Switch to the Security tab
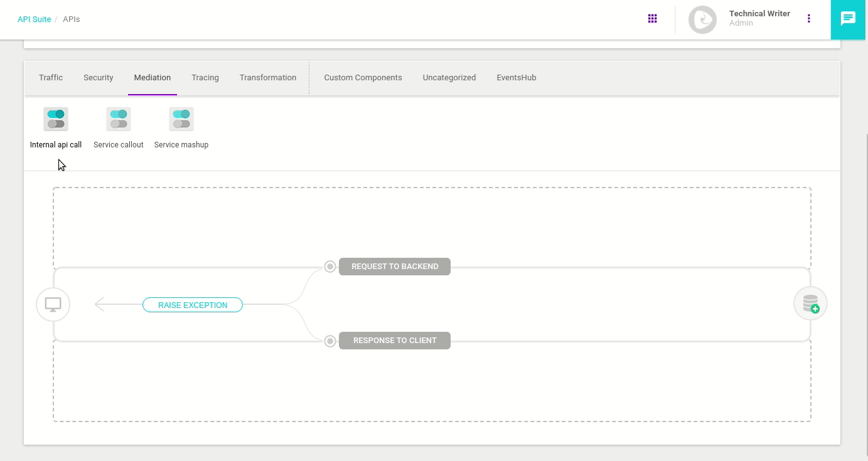868x461 pixels. point(98,77)
